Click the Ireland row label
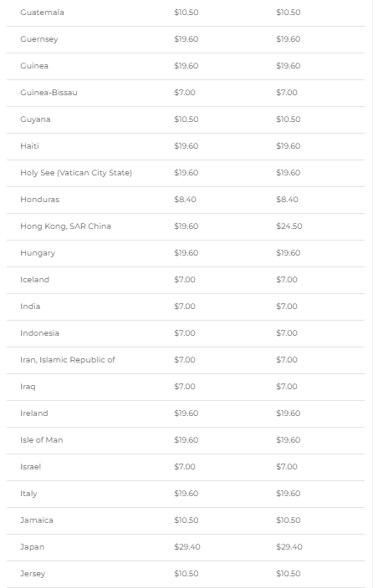This screenshot has width=373, height=588. (34, 413)
